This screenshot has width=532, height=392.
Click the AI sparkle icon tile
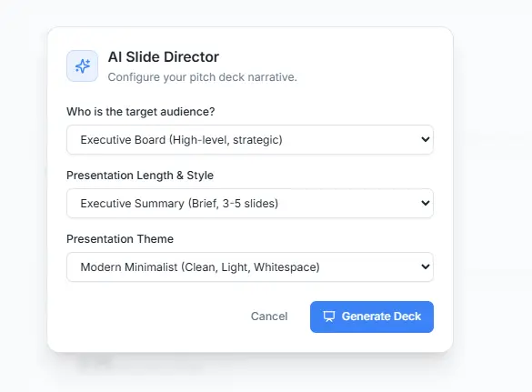[82, 65]
